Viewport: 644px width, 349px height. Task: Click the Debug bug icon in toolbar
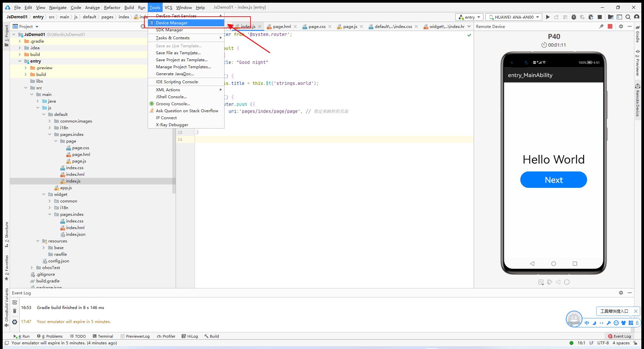[574, 17]
